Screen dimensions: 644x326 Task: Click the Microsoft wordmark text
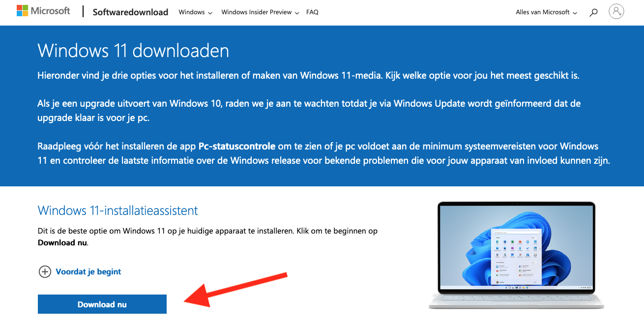pos(51,11)
